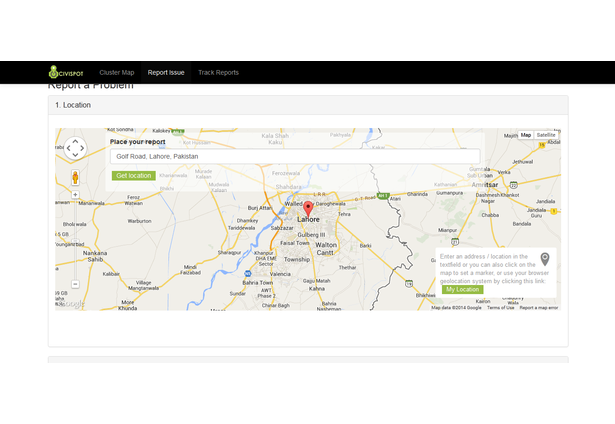Viewport: 615px width, 424px height.
Task: Click the red marker on Lahore
Action: tap(308, 209)
